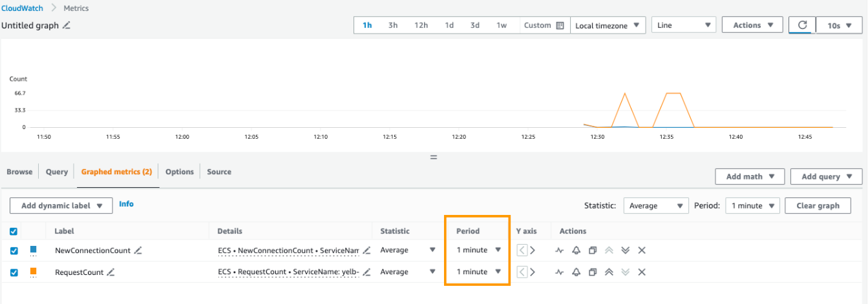Viewport: 868px width, 304px height.
Task: Apply anomaly detection to NewConnectionCount
Action: coord(560,250)
